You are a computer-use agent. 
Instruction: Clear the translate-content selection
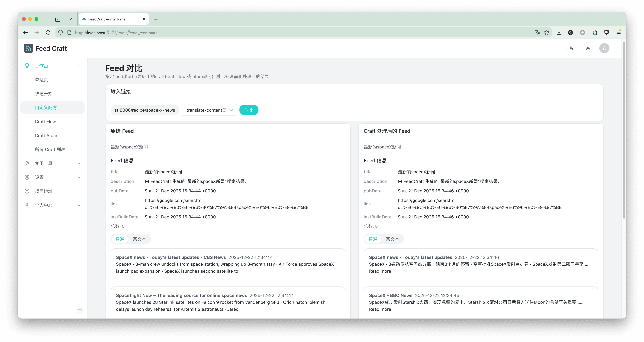pos(225,110)
